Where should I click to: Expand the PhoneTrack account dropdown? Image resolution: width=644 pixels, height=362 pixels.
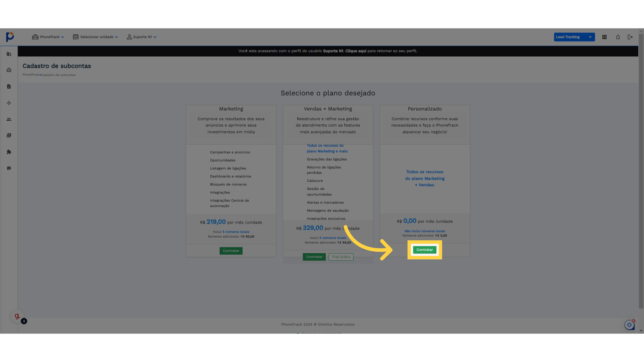tap(48, 37)
